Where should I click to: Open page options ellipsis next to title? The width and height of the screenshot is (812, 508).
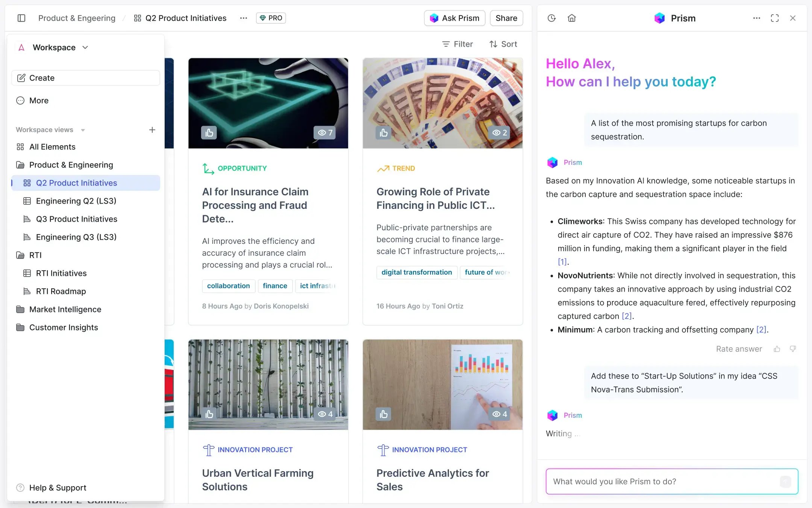[x=244, y=18]
